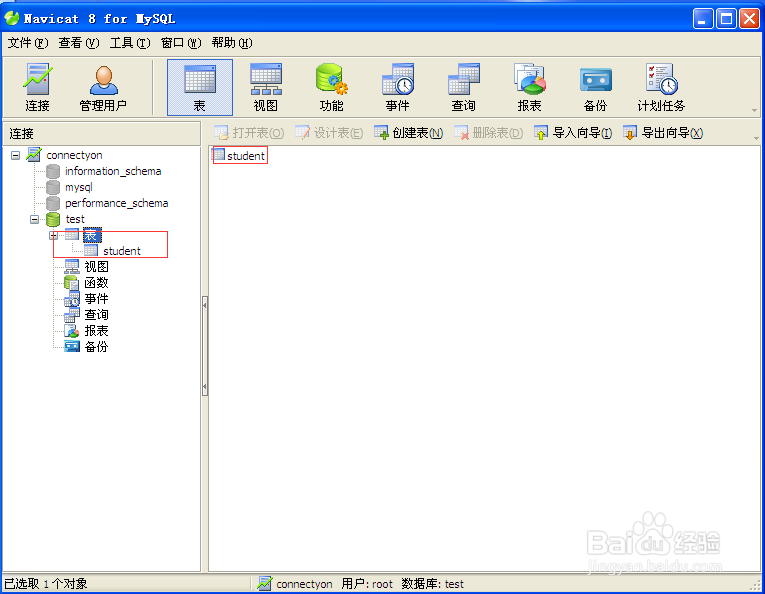Click the green test database icon
This screenshot has height=594, width=765.
click(x=53, y=219)
